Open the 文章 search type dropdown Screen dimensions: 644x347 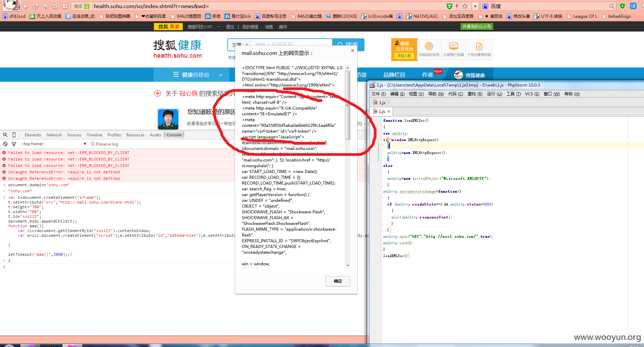(240, 45)
